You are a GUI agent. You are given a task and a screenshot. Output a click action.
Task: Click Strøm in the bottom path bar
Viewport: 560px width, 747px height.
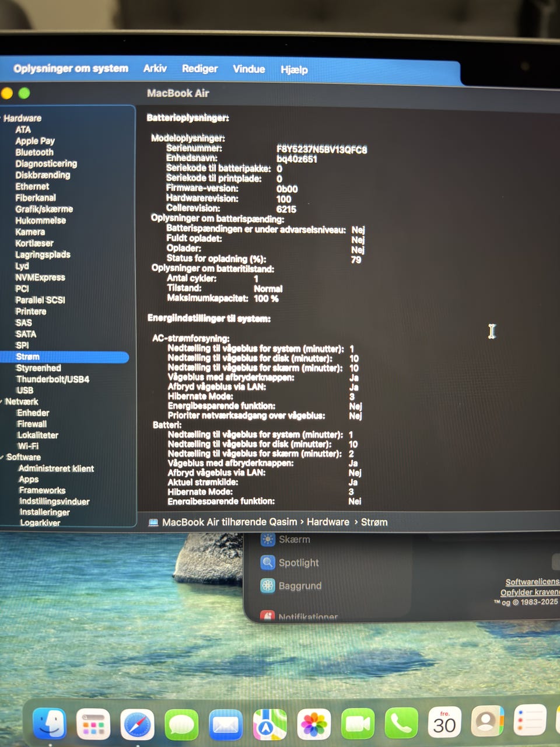pyautogui.click(x=374, y=522)
